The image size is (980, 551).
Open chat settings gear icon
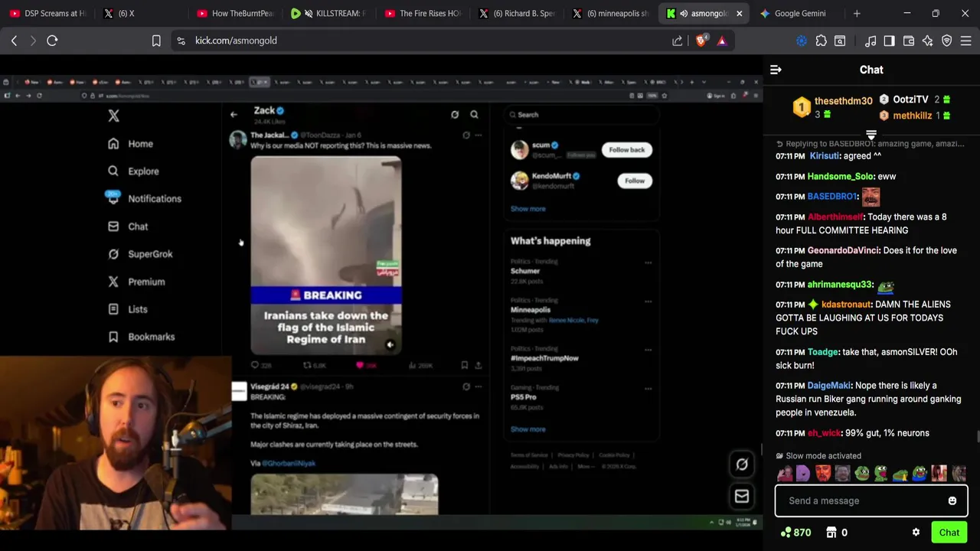916,533
